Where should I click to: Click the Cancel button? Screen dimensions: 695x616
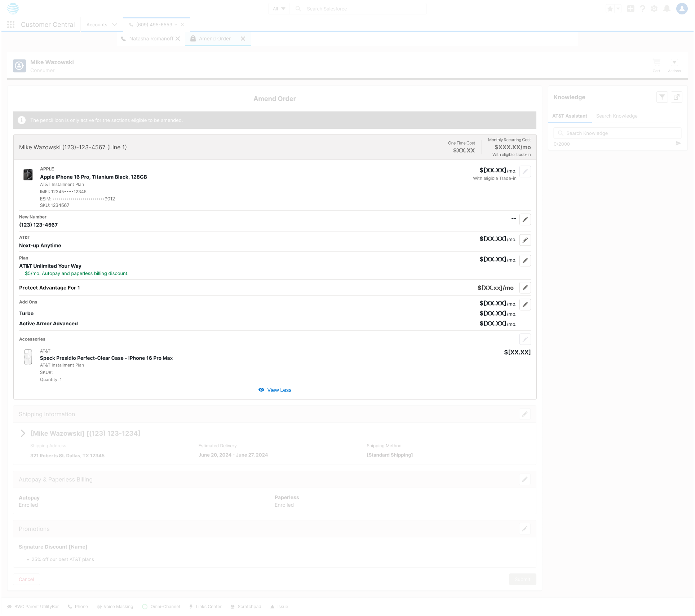coord(26,579)
